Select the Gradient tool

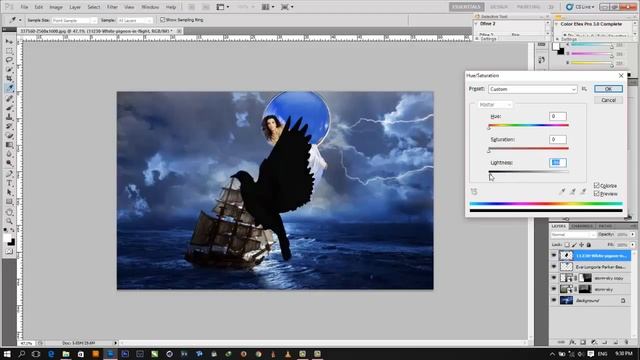pos(9,144)
